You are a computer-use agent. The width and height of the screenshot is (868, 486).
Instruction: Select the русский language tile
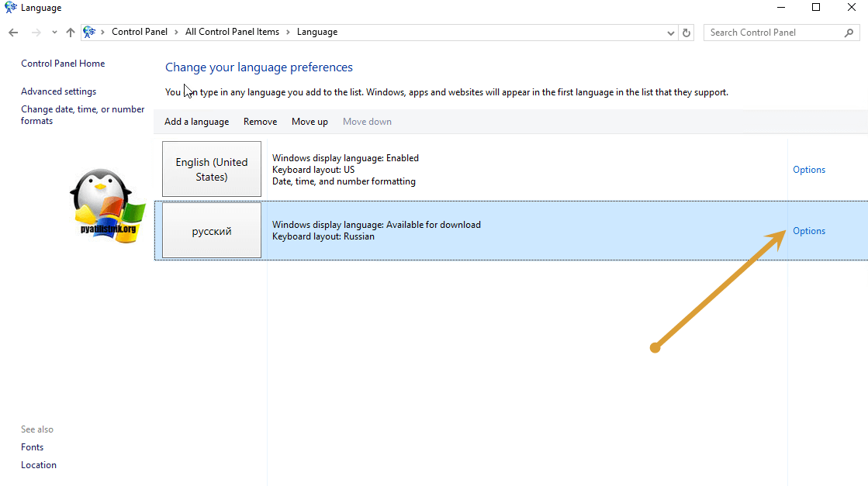[x=212, y=231]
